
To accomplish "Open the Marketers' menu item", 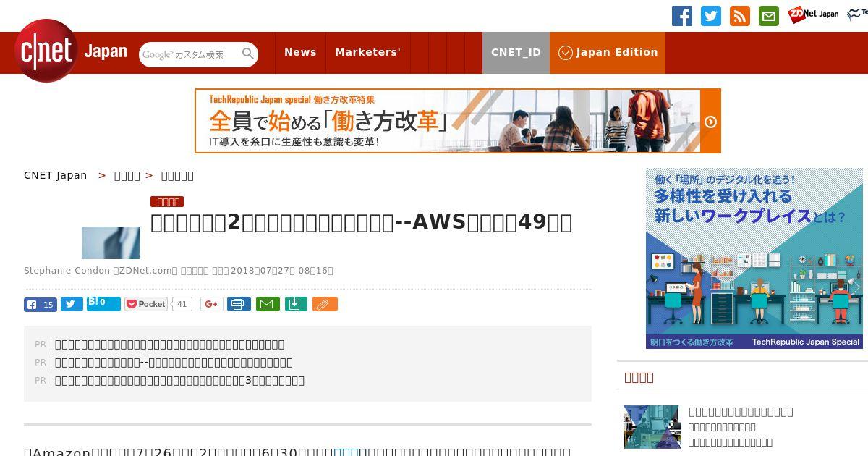I will click(367, 52).
